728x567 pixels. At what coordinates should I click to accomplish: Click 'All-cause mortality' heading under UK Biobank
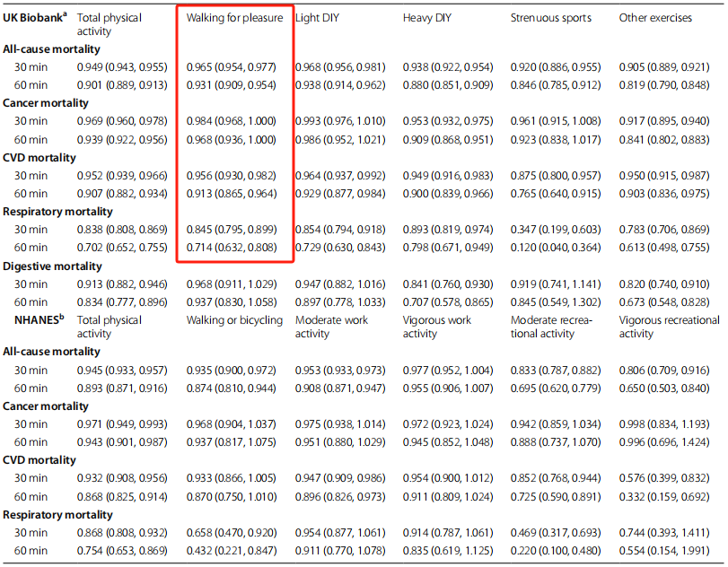51,49
